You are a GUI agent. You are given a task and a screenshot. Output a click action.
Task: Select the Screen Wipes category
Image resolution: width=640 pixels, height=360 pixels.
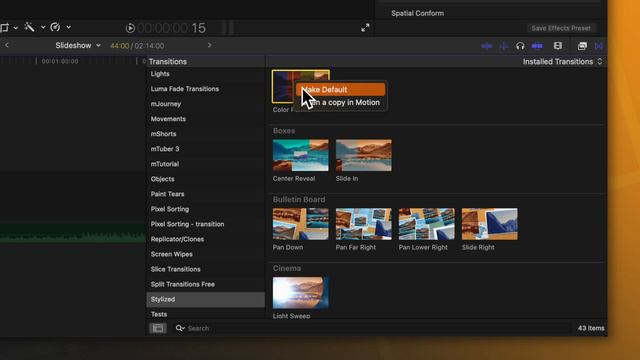[x=171, y=254]
